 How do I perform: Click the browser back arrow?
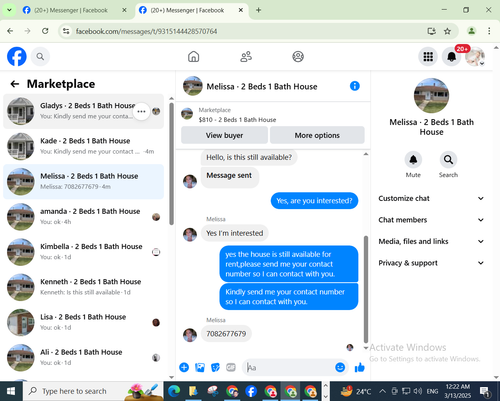10,31
